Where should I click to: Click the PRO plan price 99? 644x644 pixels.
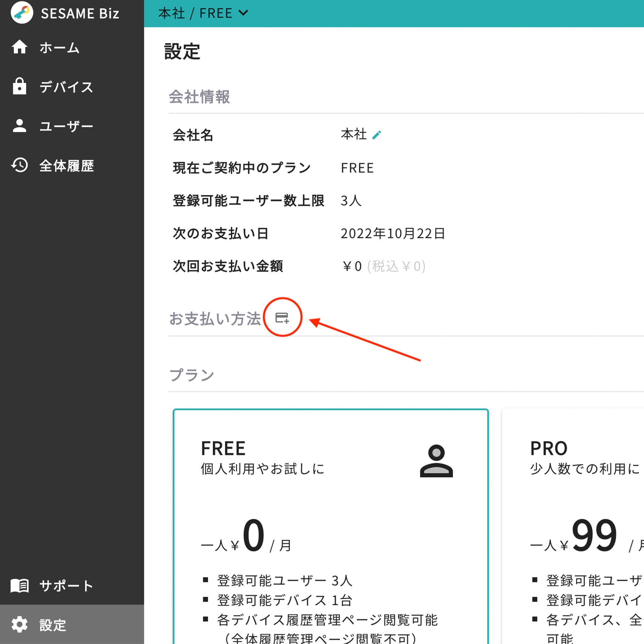(594, 535)
